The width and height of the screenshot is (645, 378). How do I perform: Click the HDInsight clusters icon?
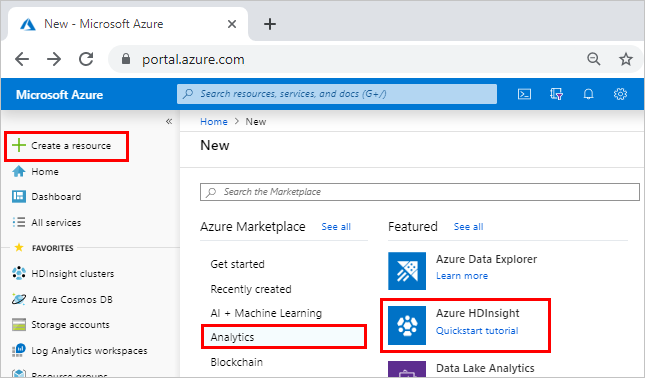(19, 273)
